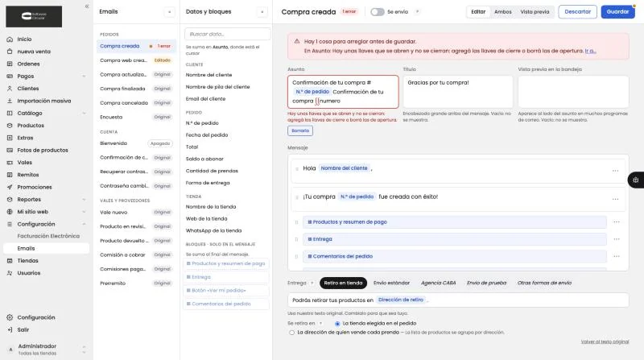Viewport: 644px width, 360px height.
Task: Open options for Productos y resumen de pago block
Action: pyautogui.click(x=617, y=222)
